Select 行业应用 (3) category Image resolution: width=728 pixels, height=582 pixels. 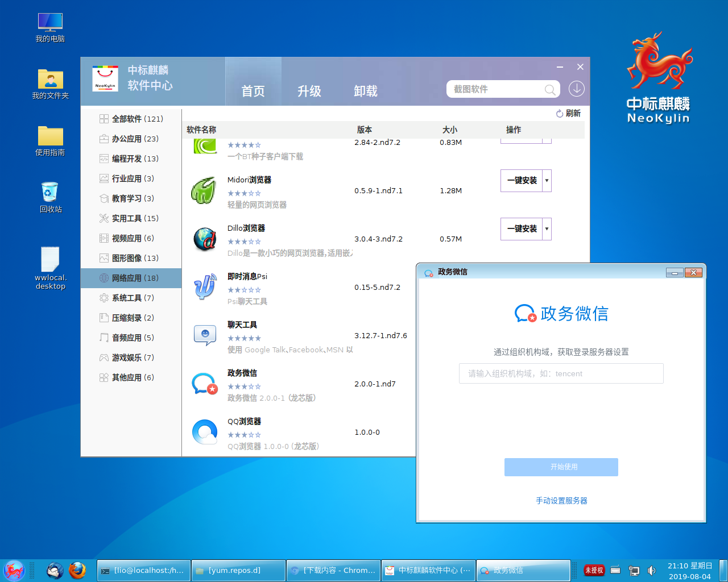(x=131, y=178)
